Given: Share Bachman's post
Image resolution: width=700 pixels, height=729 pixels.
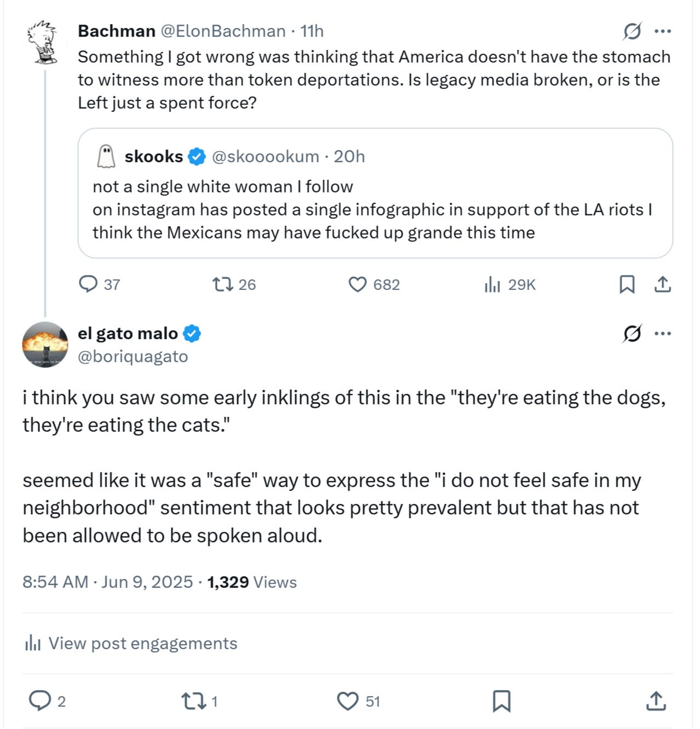Looking at the screenshot, I should pyautogui.click(x=662, y=284).
